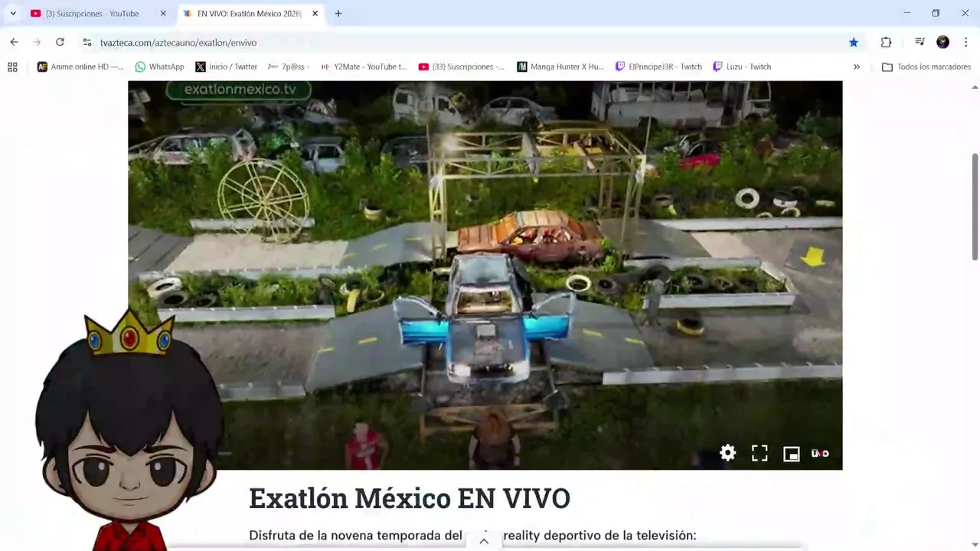This screenshot has width=980, height=551.
Task: Open Y2Mate YouTube bookmark
Action: [364, 67]
